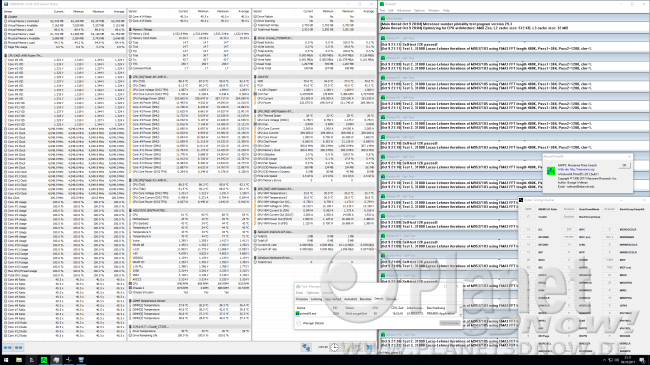650x365 pixels.
Task: Click the Worker #6 window icon in Prime95
Action: click(x=383, y=137)
